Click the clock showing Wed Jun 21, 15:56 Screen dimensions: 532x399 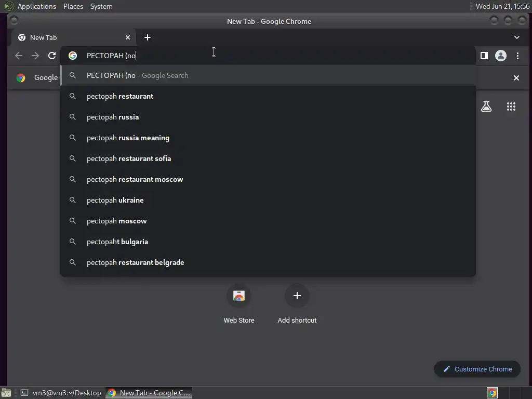502,6
